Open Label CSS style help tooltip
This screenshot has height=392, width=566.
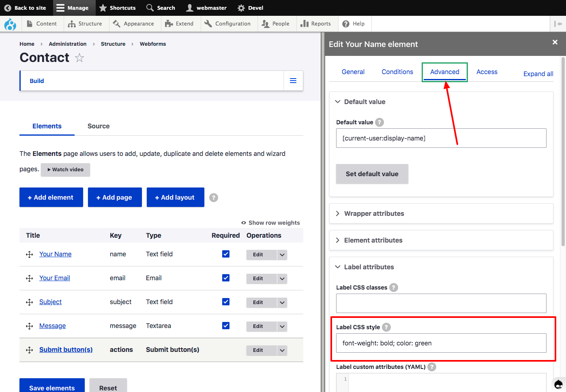point(386,327)
